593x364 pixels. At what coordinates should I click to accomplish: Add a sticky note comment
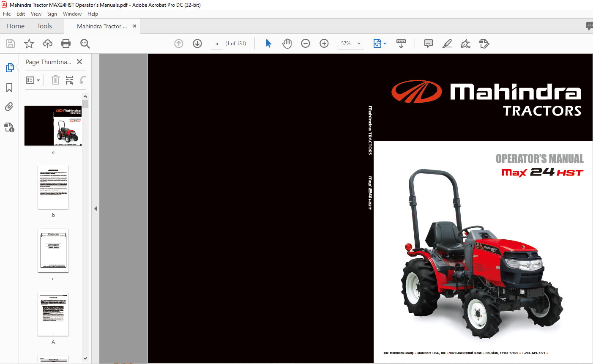(429, 44)
